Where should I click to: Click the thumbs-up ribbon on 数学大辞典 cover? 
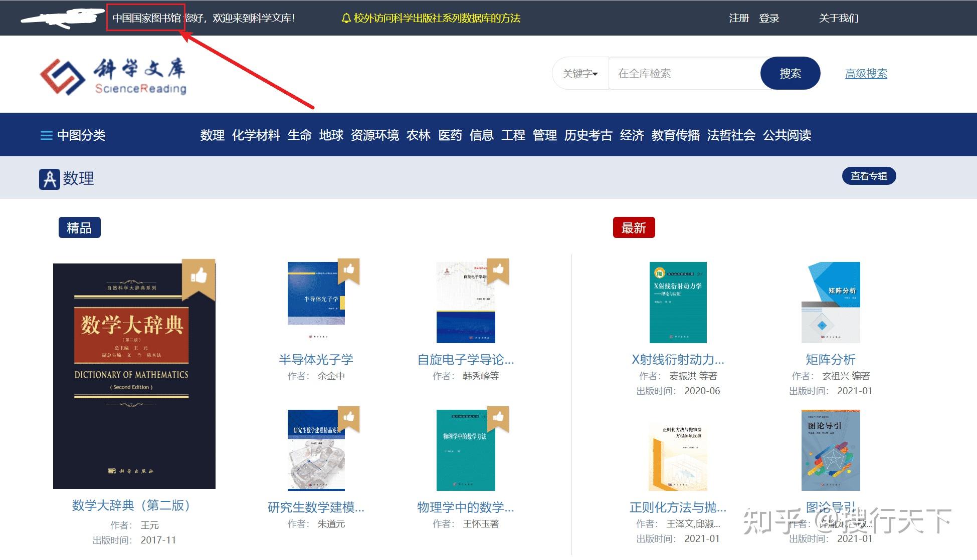[x=199, y=275]
